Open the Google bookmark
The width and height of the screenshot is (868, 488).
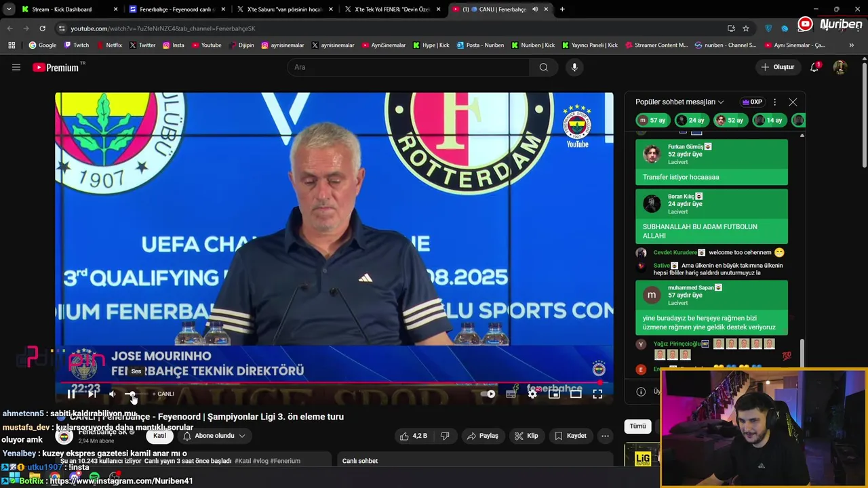click(x=42, y=45)
